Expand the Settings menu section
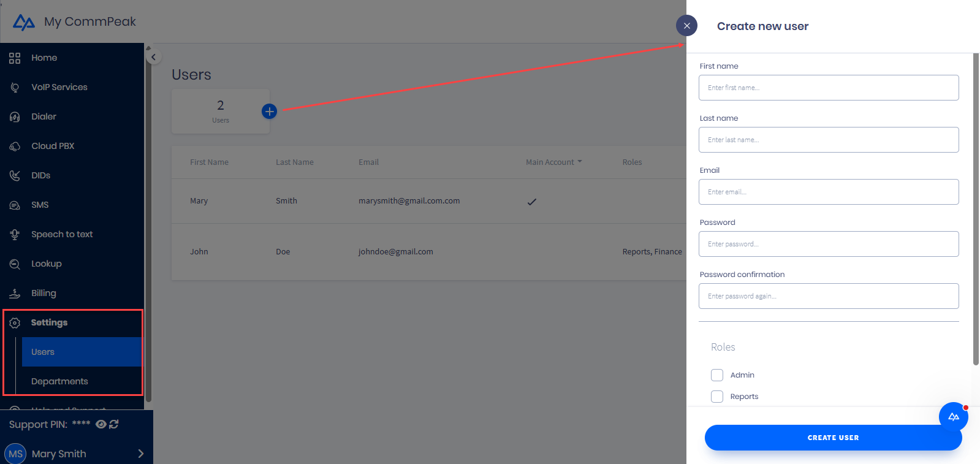The width and height of the screenshot is (980, 464). coord(49,322)
